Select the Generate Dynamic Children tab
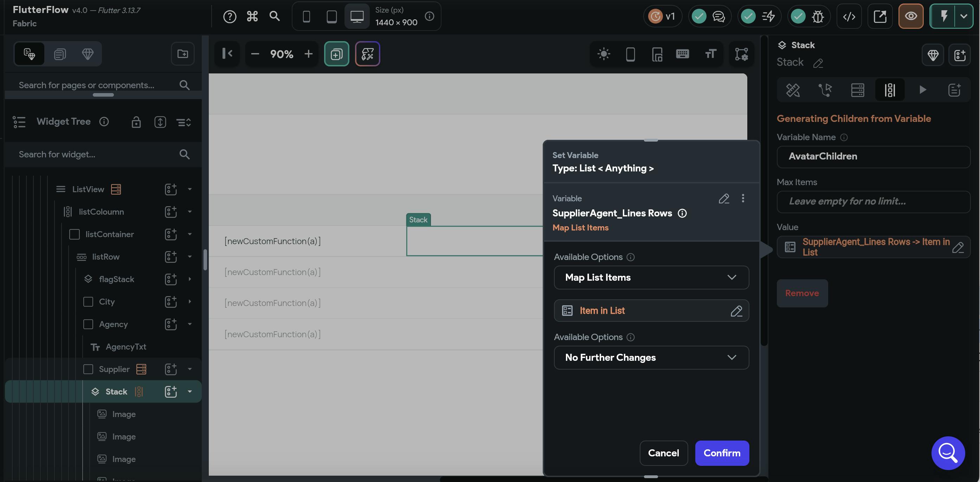 click(x=890, y=90)
